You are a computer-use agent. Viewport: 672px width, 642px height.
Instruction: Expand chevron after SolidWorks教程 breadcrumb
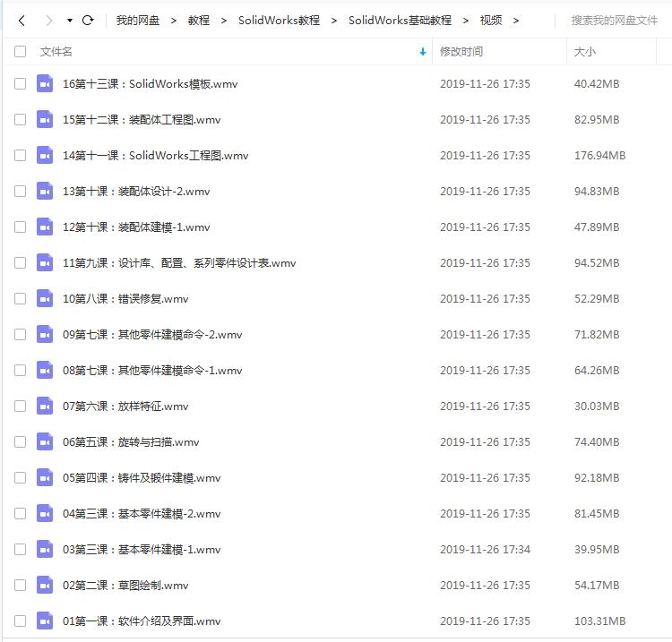point(334,20)
